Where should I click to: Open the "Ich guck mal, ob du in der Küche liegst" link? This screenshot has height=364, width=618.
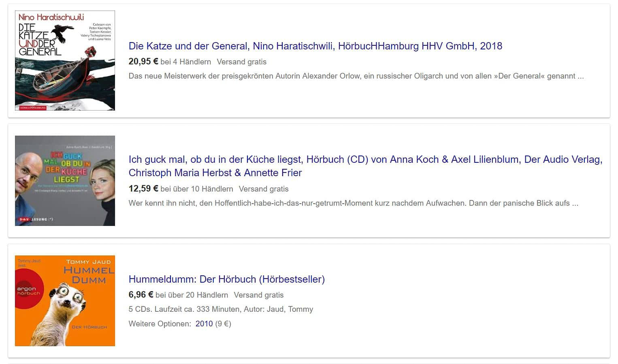(x=365, y=160)
